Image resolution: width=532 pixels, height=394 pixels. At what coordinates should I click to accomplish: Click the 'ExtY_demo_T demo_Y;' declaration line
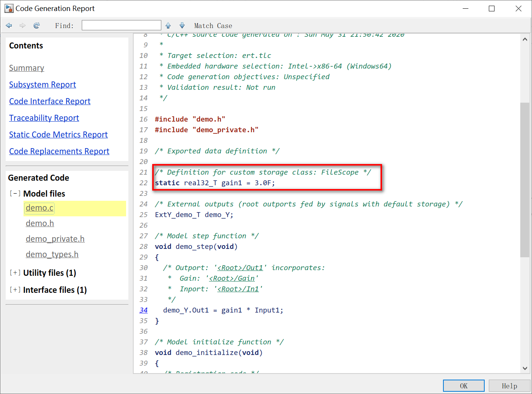[x=194, y=215]
